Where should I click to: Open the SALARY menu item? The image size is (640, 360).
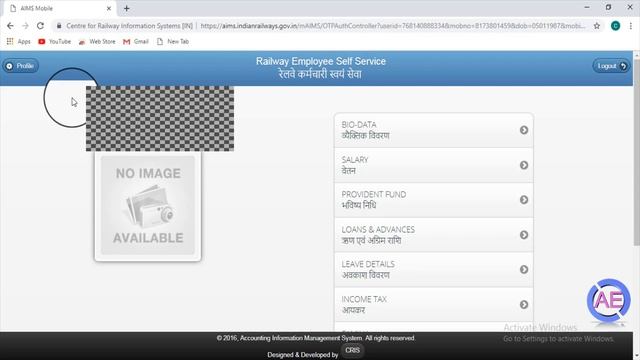tap(433, 165)
